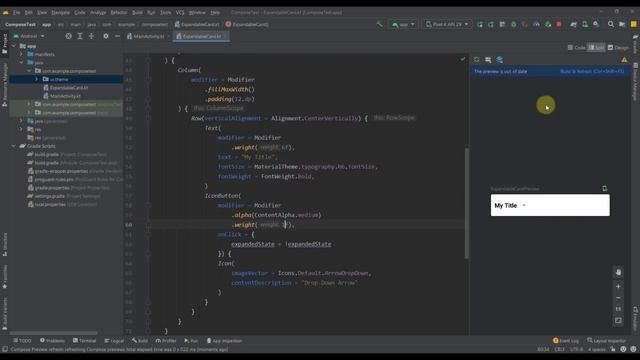
Task: Collapse the java folder
Action: [21, 63]
